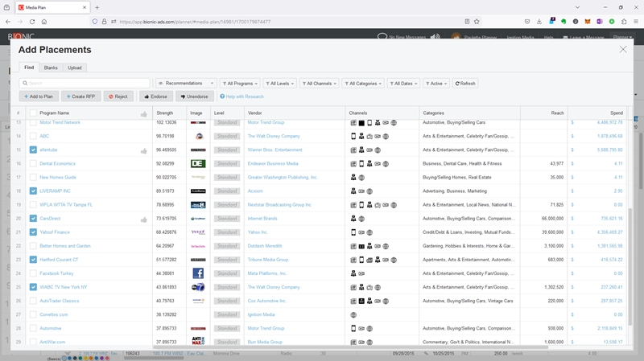Select the Media Plan browser tab

click(x=52, y=7)
